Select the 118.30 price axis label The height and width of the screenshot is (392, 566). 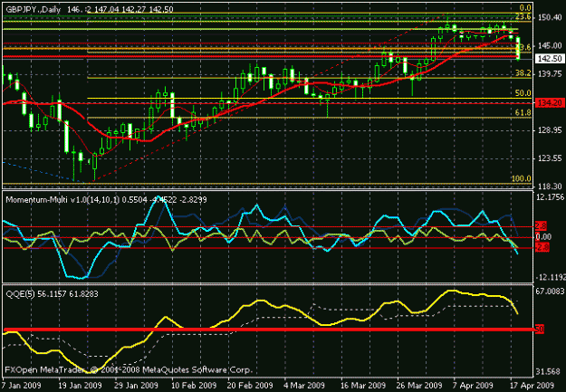pyautogui.click(x=550, y=186)
